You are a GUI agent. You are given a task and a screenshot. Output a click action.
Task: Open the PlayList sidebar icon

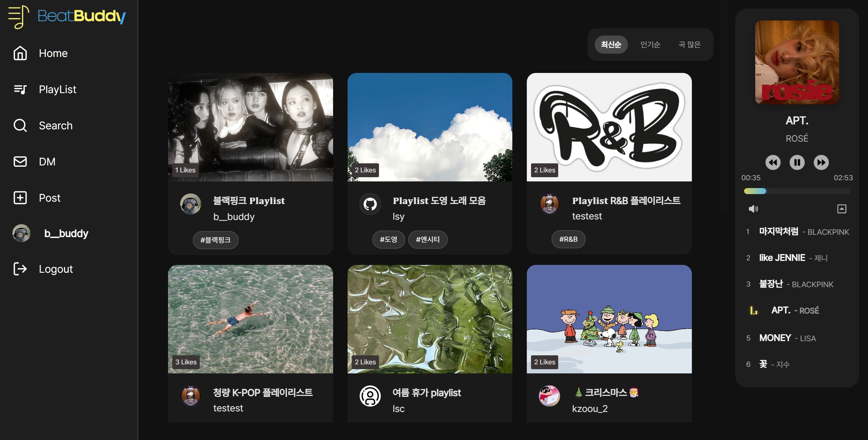click(20, 89)
